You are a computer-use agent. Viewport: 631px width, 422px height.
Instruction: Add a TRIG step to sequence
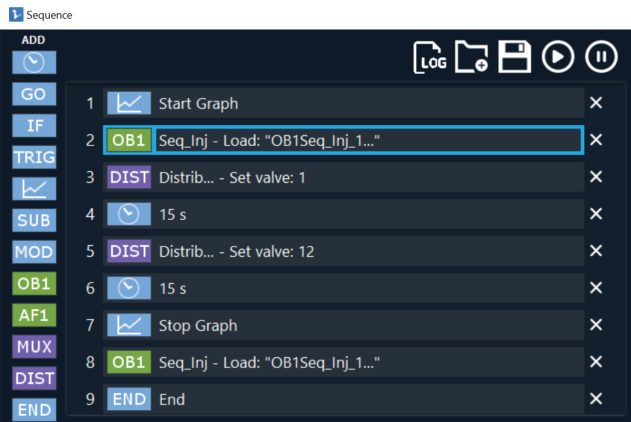[x=34, y=157]
